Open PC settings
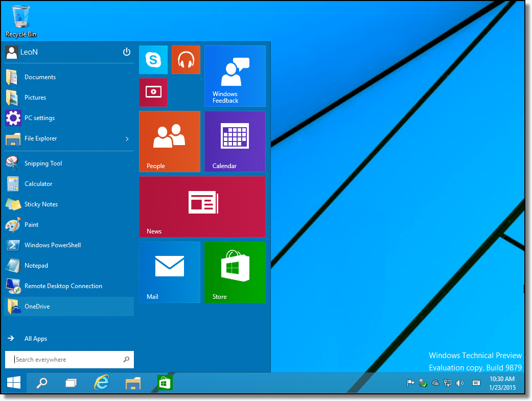This screenshot has height=401, width=532. pos(39,118)
